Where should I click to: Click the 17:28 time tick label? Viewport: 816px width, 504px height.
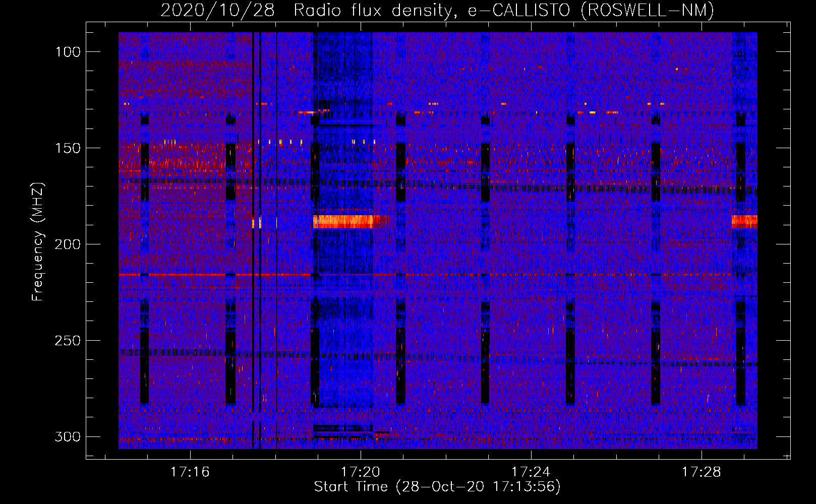click(x=701, y=472)
